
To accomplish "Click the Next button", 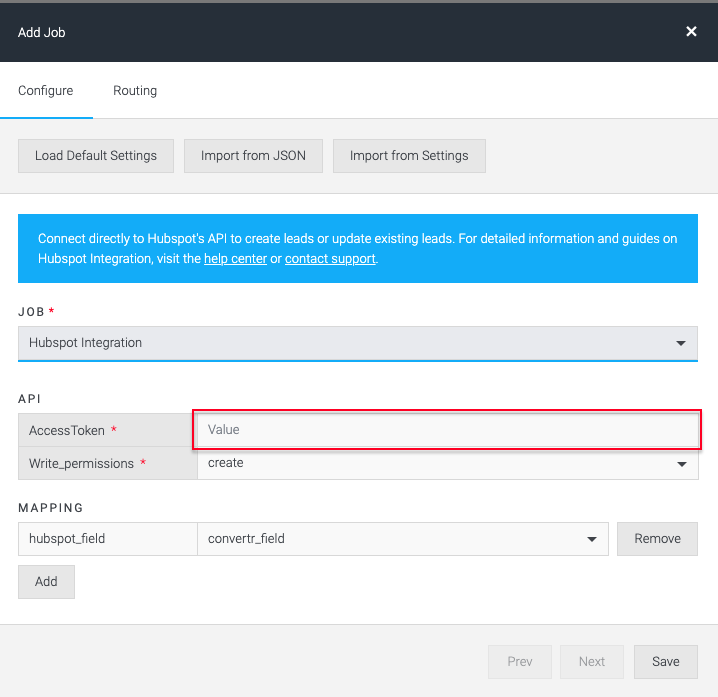I will coord(592,662).
